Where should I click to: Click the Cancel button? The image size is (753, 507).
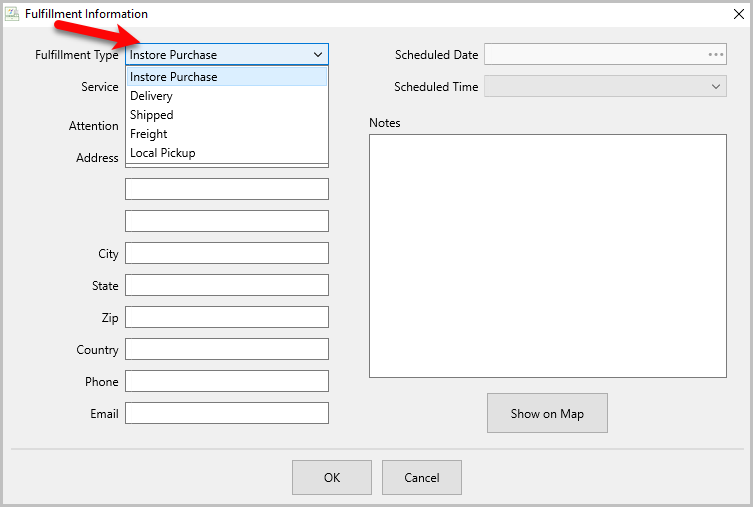(422, 477)
